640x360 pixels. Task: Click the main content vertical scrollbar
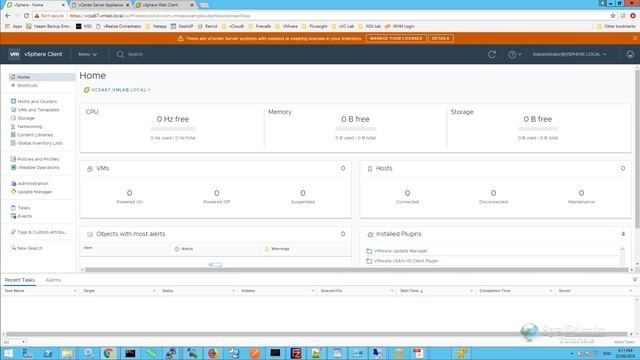638,149
